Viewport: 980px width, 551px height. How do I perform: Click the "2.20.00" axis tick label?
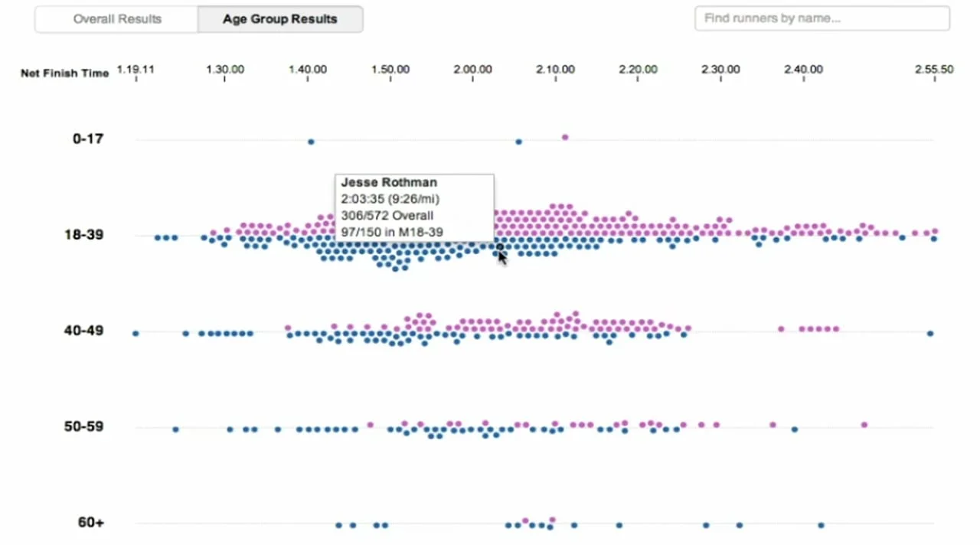click(x=639, y=69)
